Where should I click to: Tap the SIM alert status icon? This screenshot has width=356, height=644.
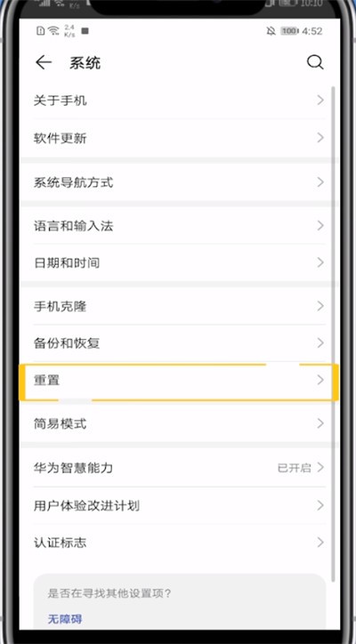click(40, 31)
